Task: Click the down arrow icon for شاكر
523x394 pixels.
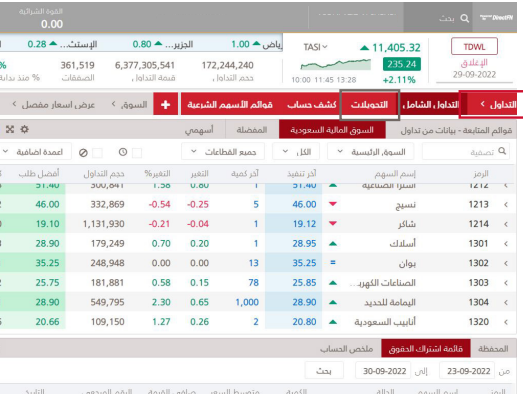Action: (333, 223)
